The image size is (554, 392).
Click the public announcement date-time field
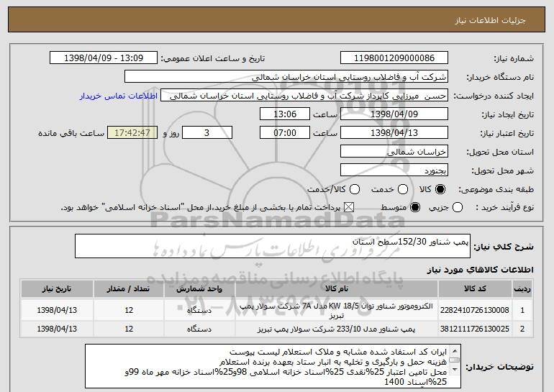tap(104, 58)
